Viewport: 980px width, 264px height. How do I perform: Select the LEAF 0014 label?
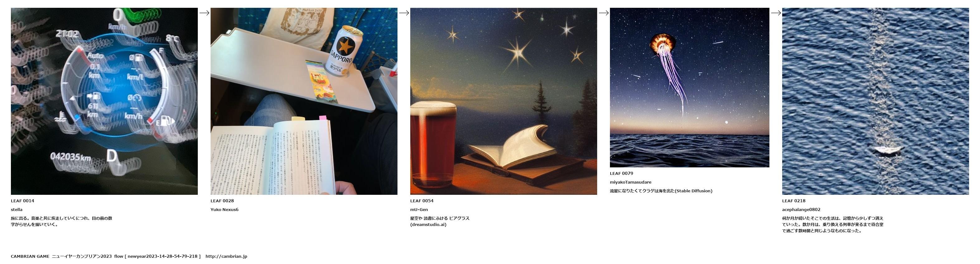22,201
